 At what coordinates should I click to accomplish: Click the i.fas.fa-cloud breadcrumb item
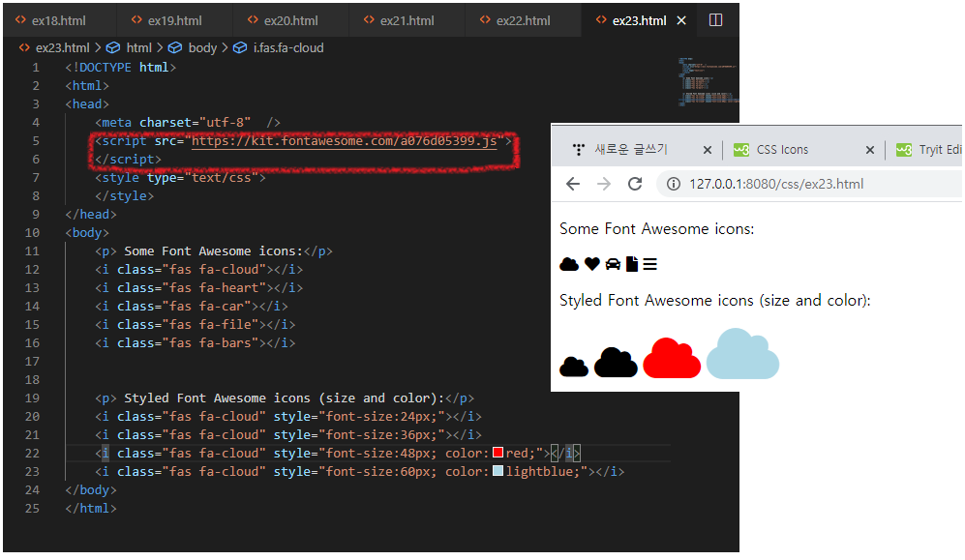point(288,48)
